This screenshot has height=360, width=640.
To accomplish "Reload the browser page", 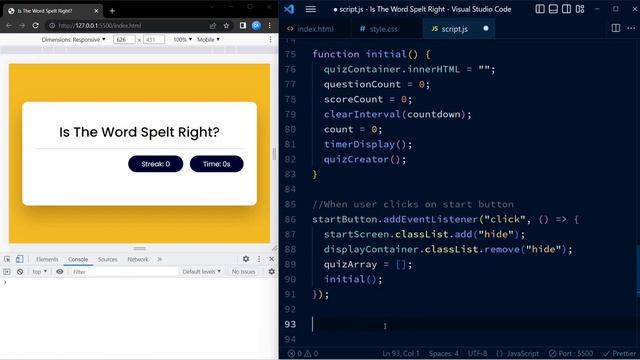I will point(36,25).
